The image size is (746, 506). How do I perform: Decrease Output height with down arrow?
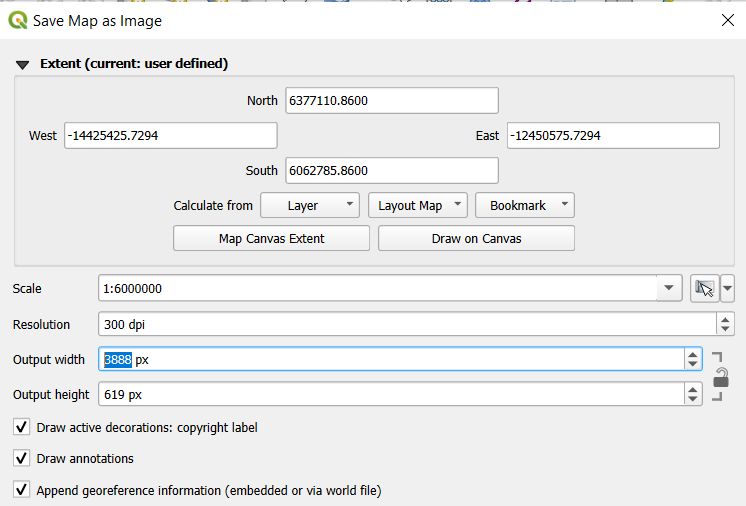(693, 399)
